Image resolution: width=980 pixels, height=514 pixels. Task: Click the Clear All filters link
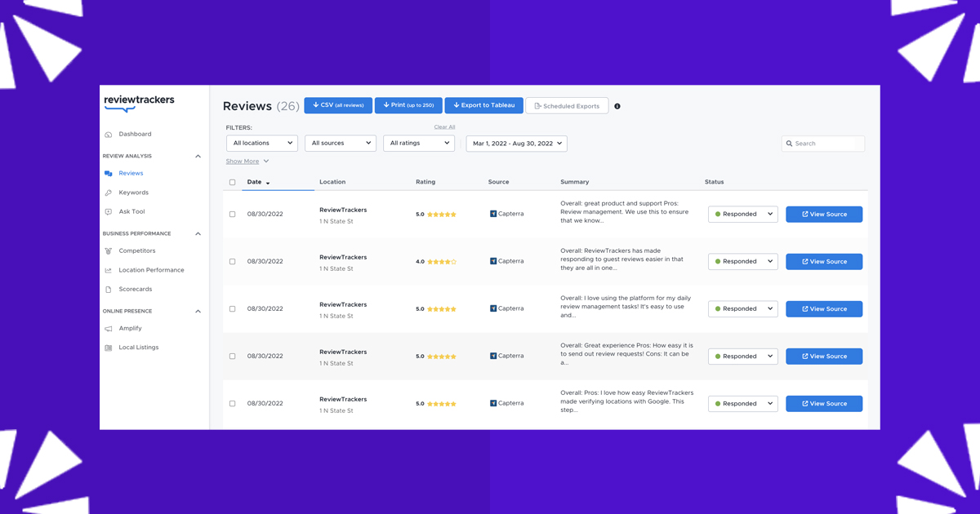(x=444, y=127)
